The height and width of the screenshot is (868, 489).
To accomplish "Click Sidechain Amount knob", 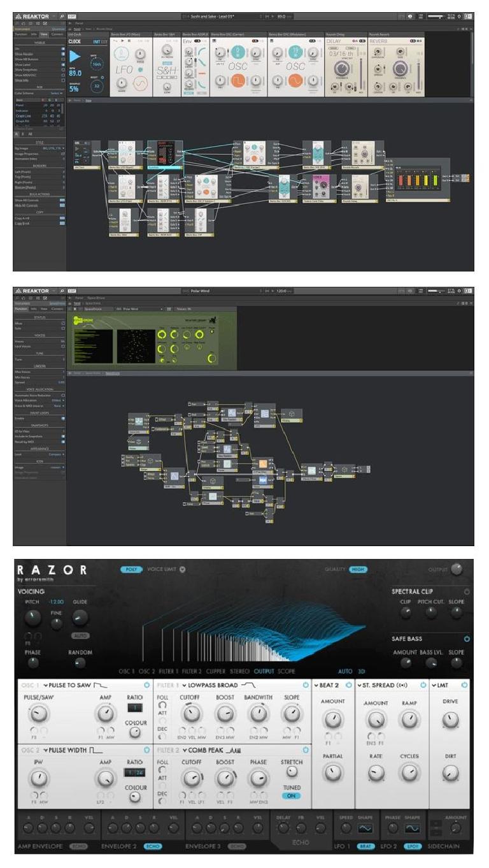I will click(455, 828).
